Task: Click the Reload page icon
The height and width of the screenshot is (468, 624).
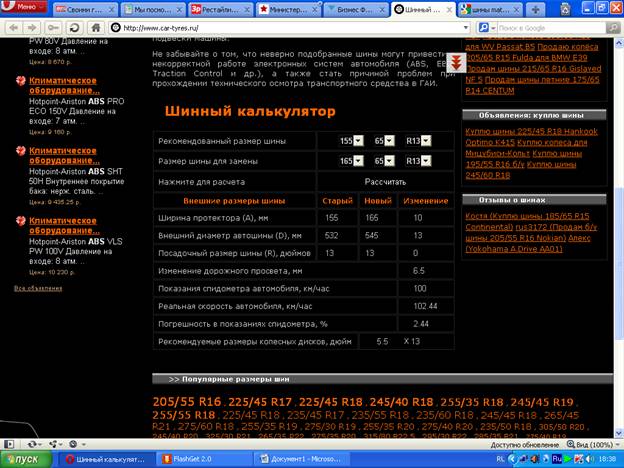Action: click(74, 27)
